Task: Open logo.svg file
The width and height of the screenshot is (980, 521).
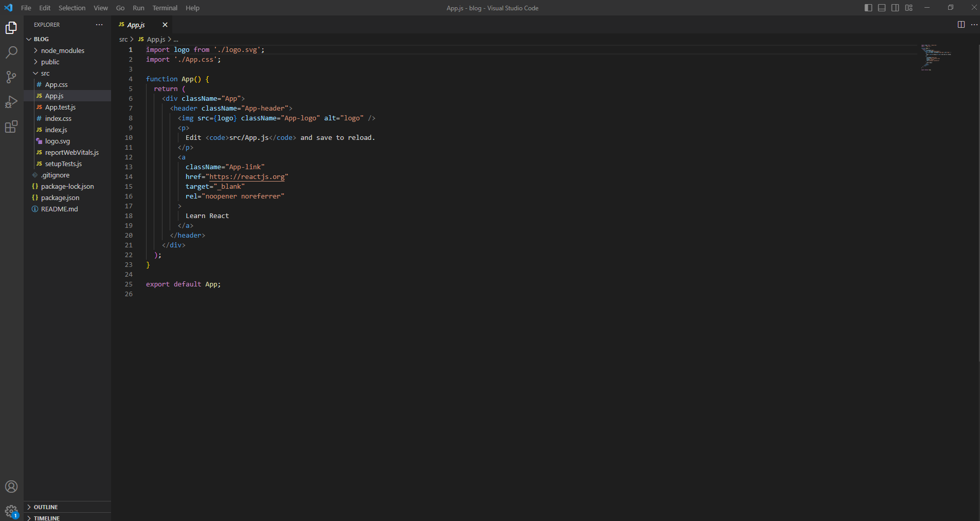Action: 67,141
